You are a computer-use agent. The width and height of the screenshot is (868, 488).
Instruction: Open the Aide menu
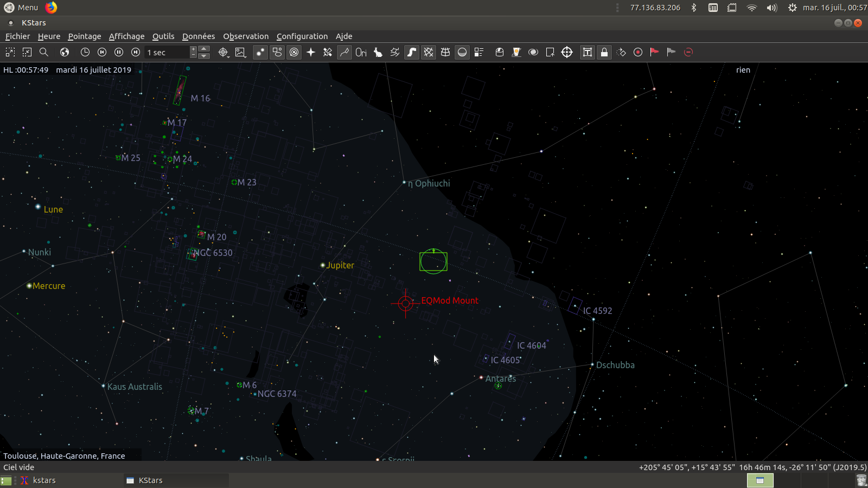344,36
